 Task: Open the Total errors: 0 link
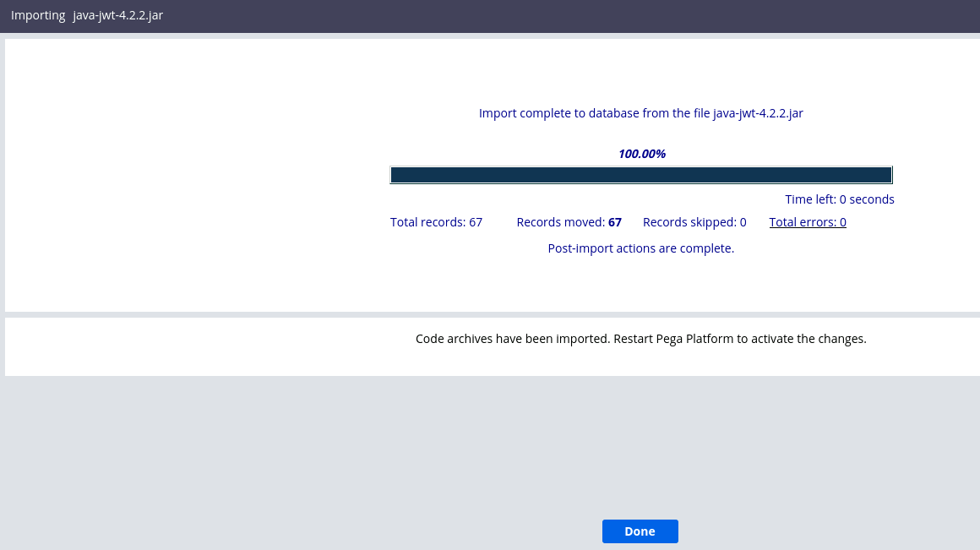[807, 222]
